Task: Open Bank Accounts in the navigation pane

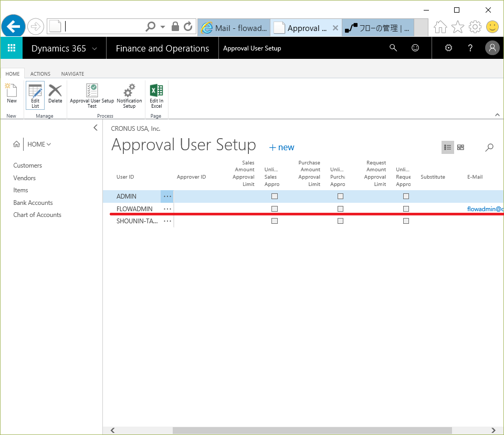Action: pos(33,203)
